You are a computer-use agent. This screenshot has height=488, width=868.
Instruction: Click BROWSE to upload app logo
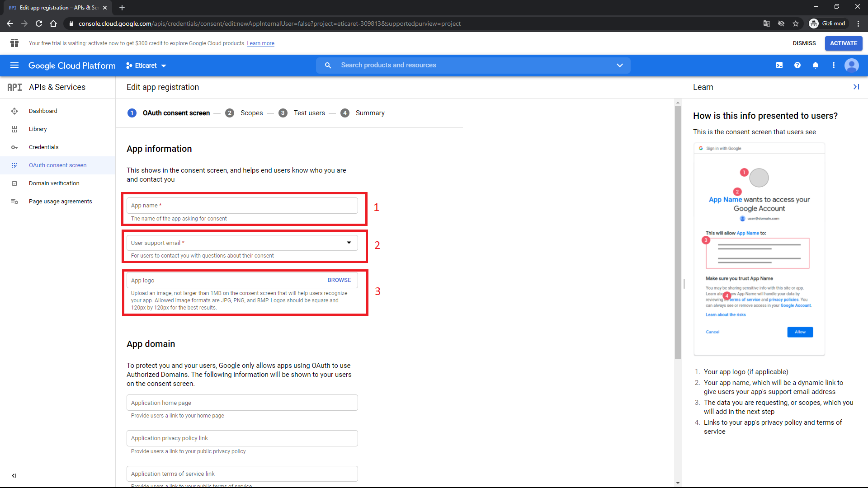[339, 280]
